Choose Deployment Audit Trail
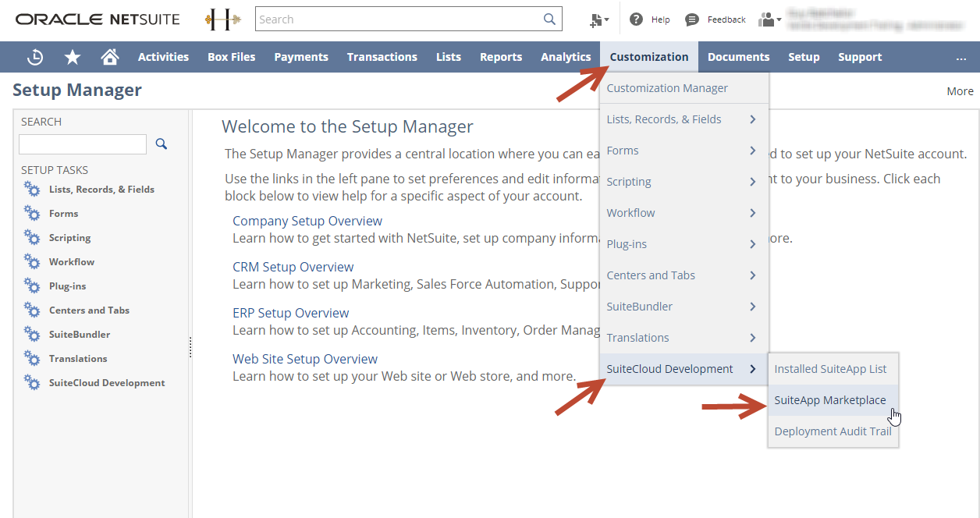This screenshot has width=980, height=518. click(833, 431)
